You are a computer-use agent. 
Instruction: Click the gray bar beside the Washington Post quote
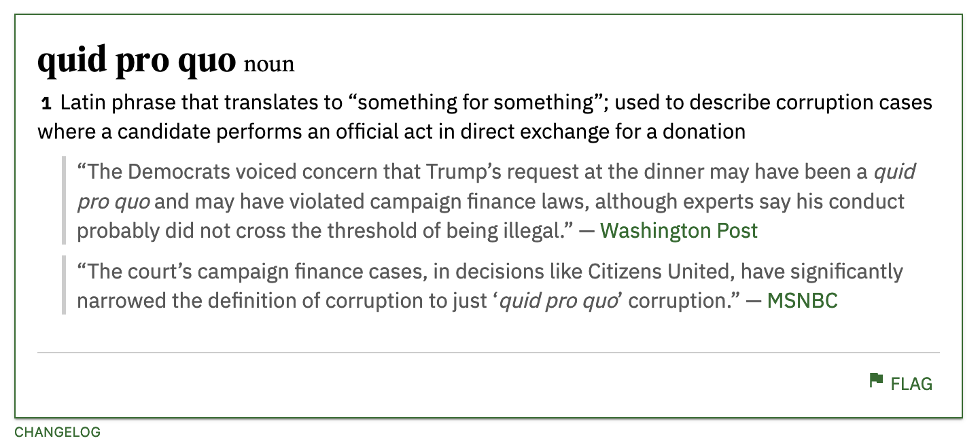(x=64, y=200)
